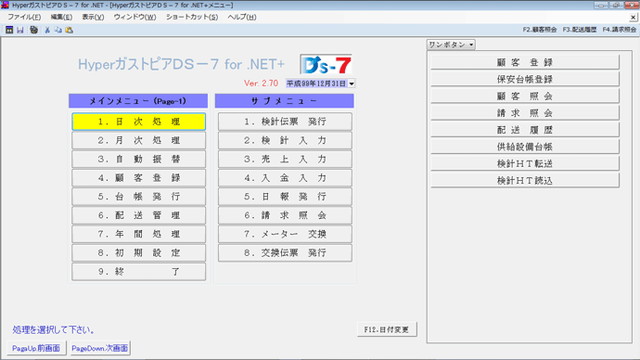This screenshot has width=640, height=360.
Task: Click submenu 2. 検針入力
Action: click(285, 140)
